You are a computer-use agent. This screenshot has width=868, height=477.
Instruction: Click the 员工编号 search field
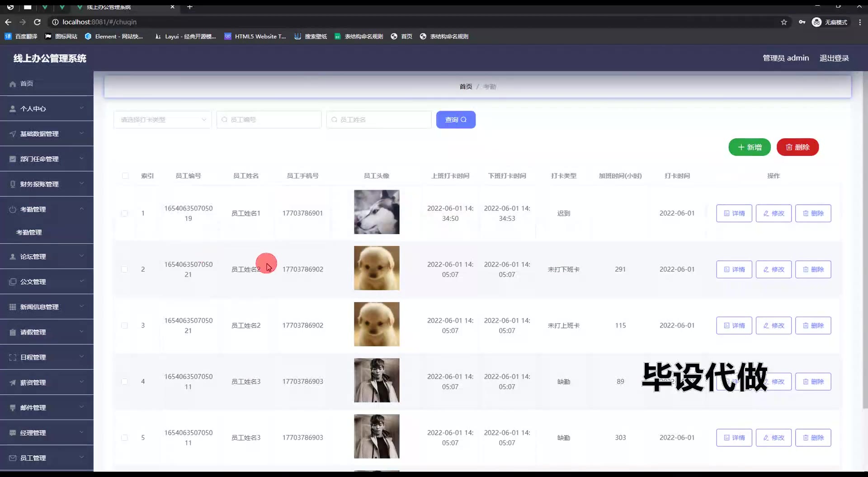click(x=269, y=120)
